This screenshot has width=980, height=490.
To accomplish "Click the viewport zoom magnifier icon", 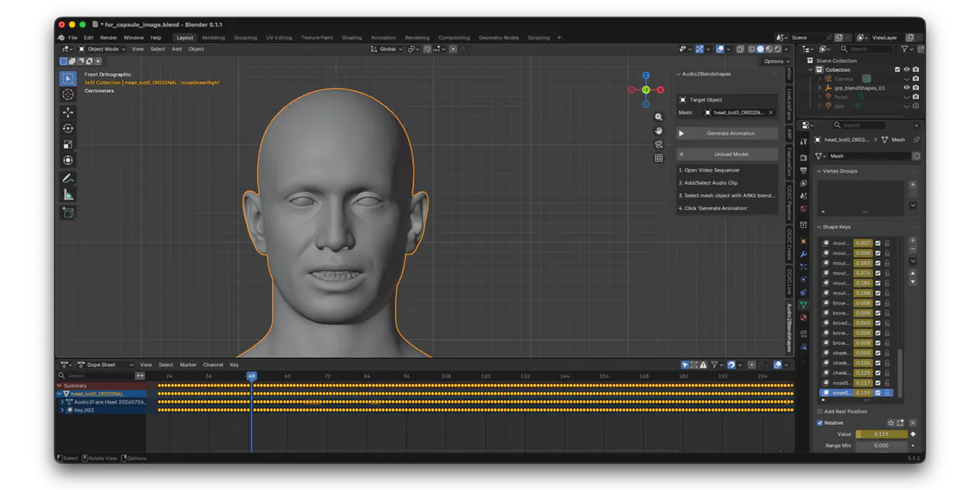I will pyautogui.click(x=658, y=118).
